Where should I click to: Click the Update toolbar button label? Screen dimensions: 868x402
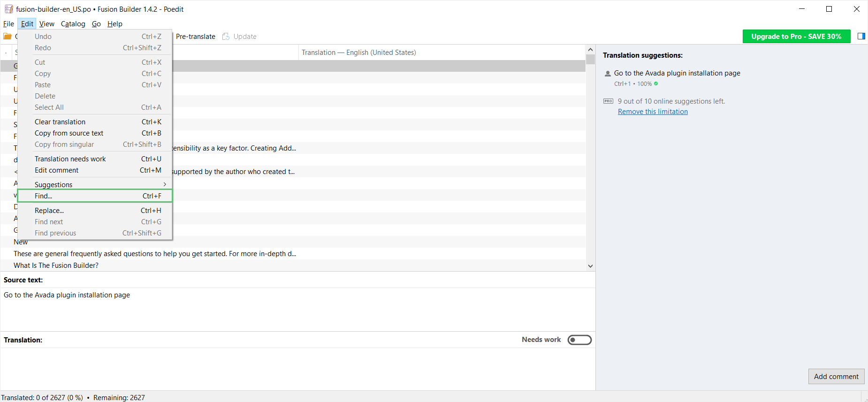click(245, 36)
